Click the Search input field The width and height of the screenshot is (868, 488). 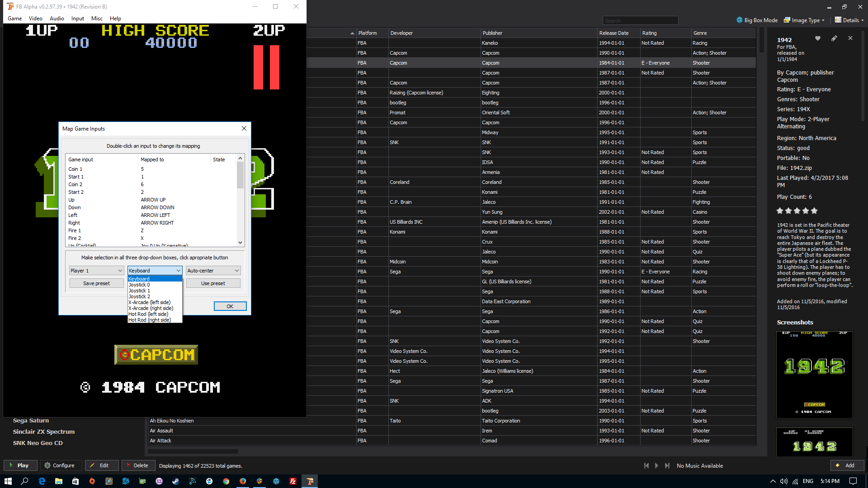point(640,20)
